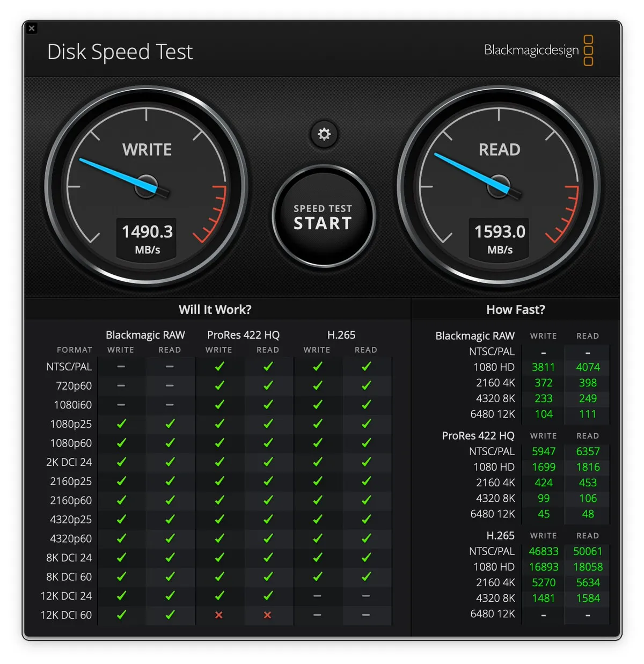The image size is (644, 664).
Task: Click H.265 write checkmark for 8K DCI 60
Action: point(317,577)
